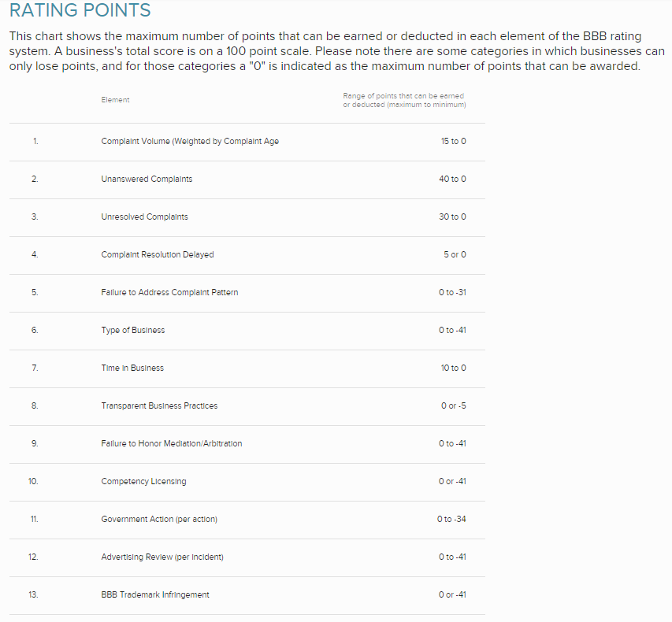672x622 pixels.
Task: Select Complaint Volume row label
Action: (190, 142)
